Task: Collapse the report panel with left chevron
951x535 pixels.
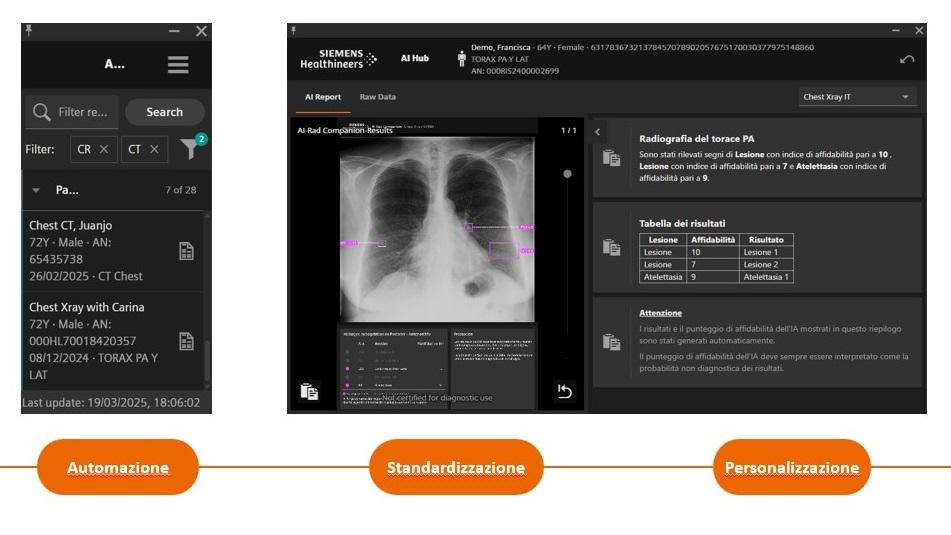Action: (x=596, y=132)
